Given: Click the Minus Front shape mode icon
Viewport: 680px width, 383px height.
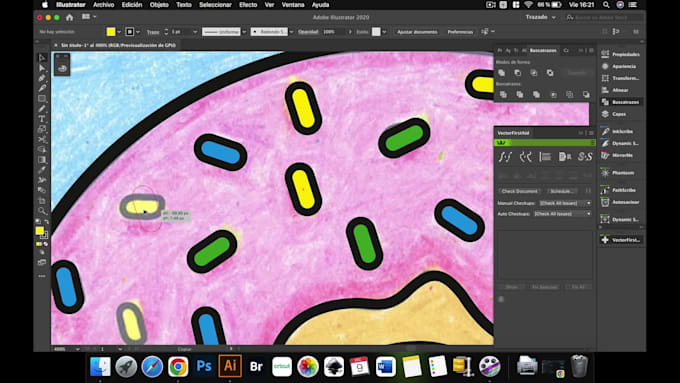Looking at the screenshot, I should (x=518, y=73).
